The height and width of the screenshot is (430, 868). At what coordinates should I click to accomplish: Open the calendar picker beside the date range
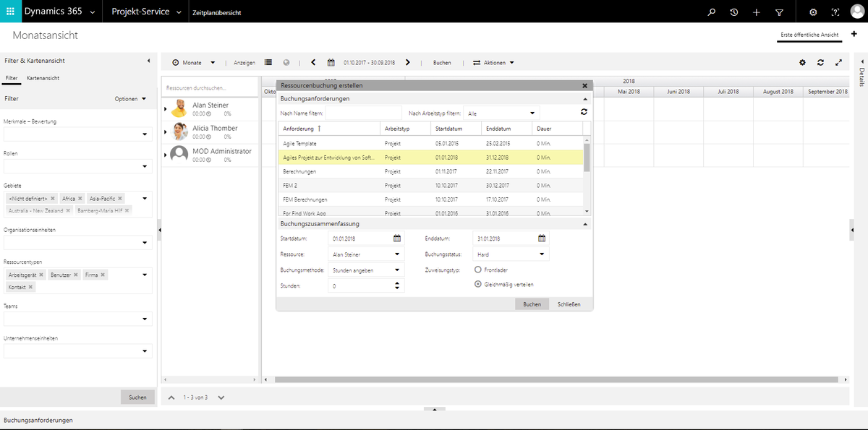[331, 63]
